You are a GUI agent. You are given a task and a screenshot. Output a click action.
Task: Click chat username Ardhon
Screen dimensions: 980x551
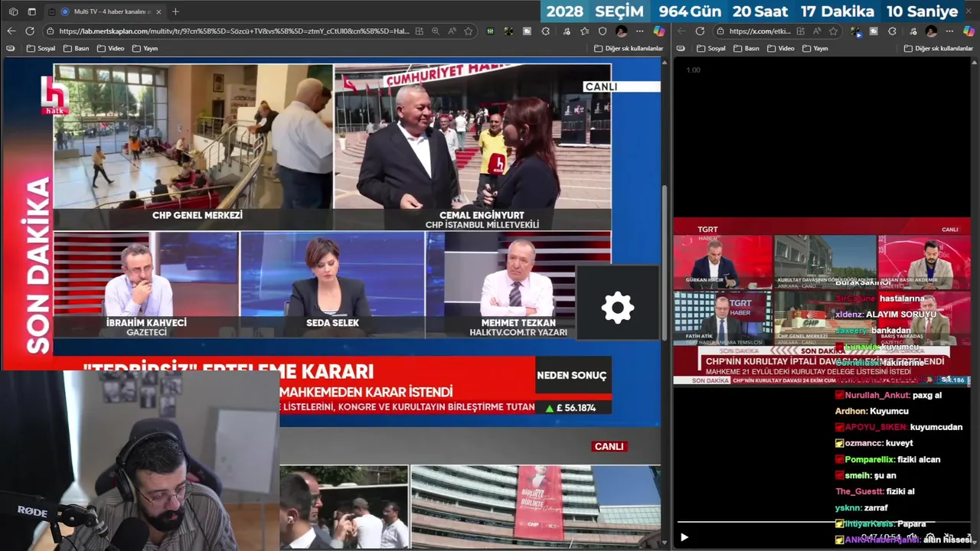pyautogui.click(x=850, y=411)
